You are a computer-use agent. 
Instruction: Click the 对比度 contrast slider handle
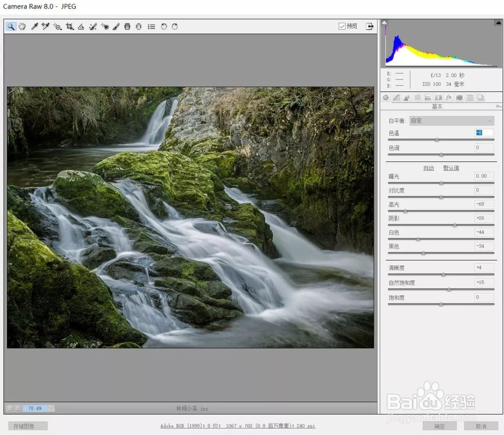click(x=441, y=197)
